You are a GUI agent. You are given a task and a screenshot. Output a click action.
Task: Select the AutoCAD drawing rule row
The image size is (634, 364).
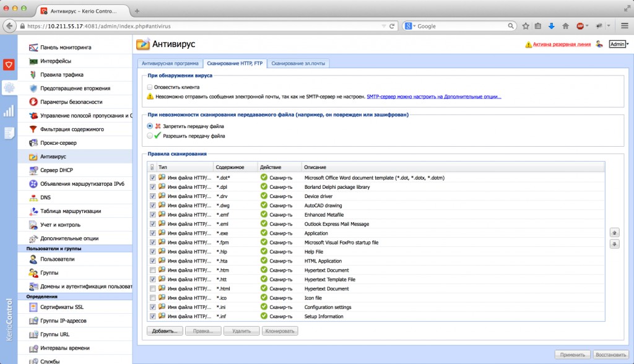click(x=376, y=206)
